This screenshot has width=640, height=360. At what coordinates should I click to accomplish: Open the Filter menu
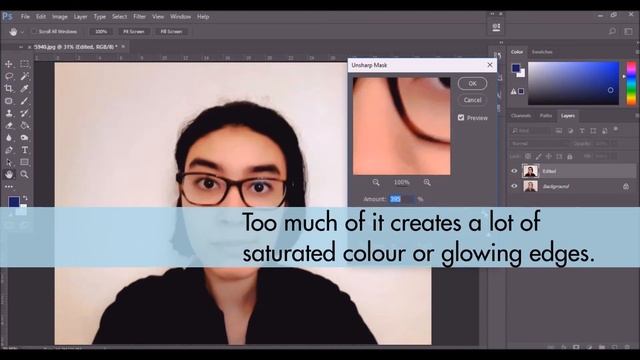(140, 17)
